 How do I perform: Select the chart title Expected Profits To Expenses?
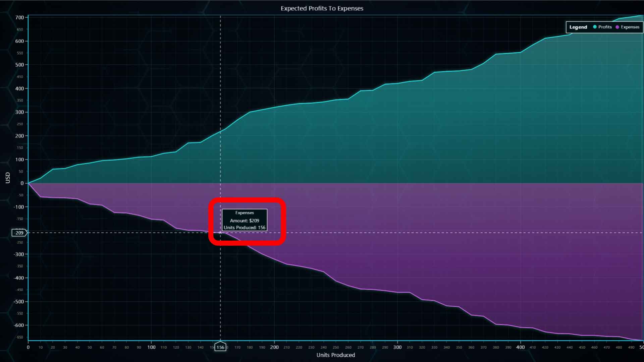[x=322, y=8]
